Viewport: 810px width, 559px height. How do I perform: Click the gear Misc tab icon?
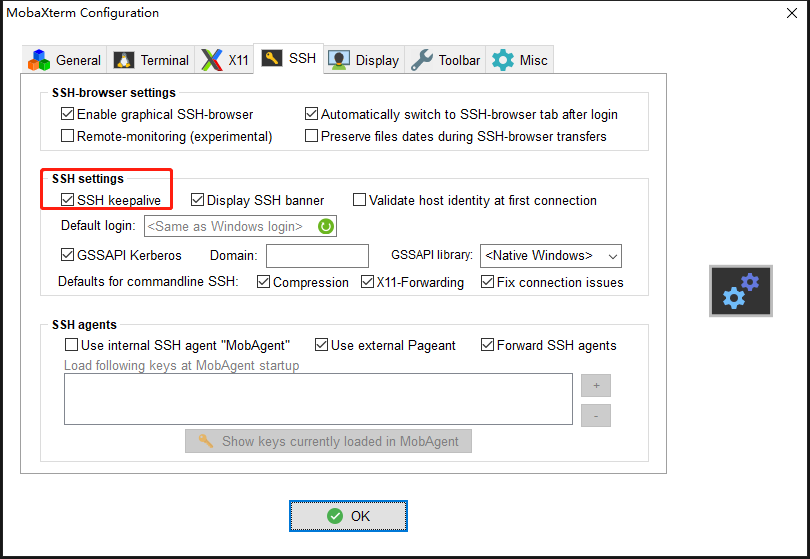click(x=503, y=60)
